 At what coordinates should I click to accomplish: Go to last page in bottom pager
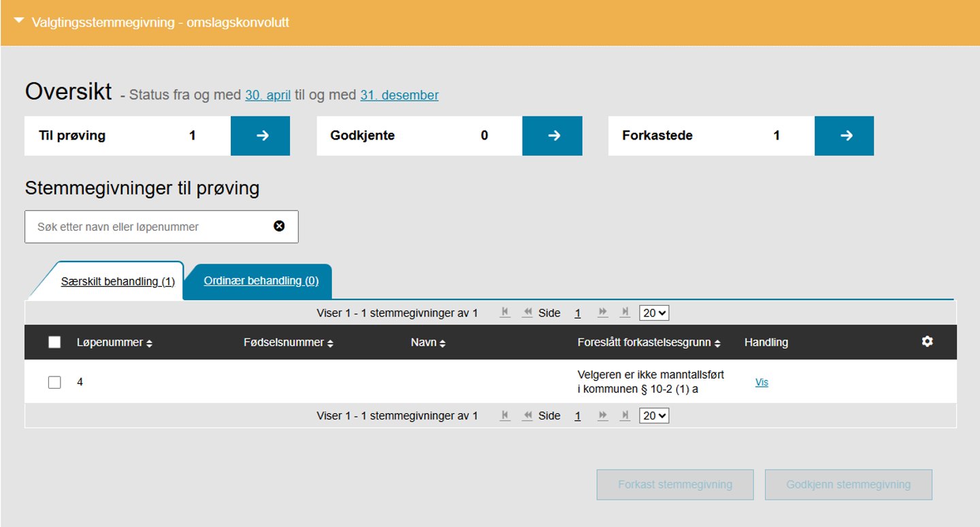tap(625, 415)
